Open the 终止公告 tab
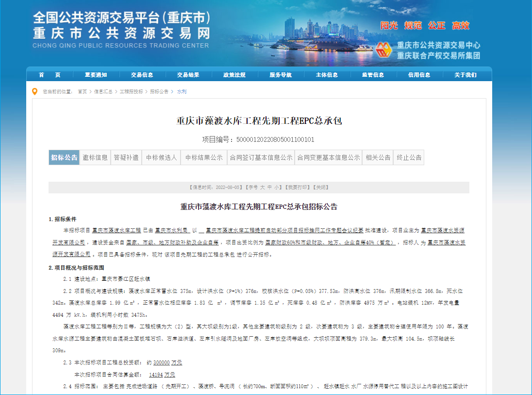 pyautogui.click(x=409, y=157)
